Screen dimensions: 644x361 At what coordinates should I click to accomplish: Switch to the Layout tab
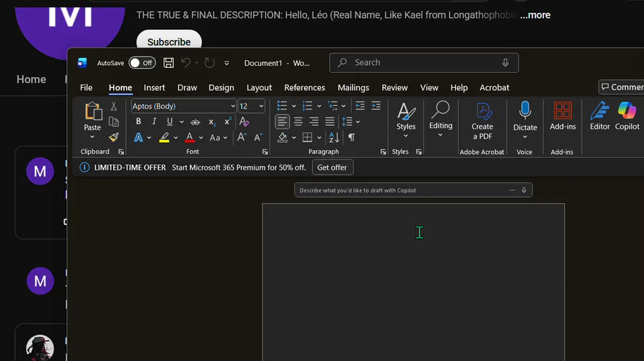pyautogui.click(x=259, y=88)
